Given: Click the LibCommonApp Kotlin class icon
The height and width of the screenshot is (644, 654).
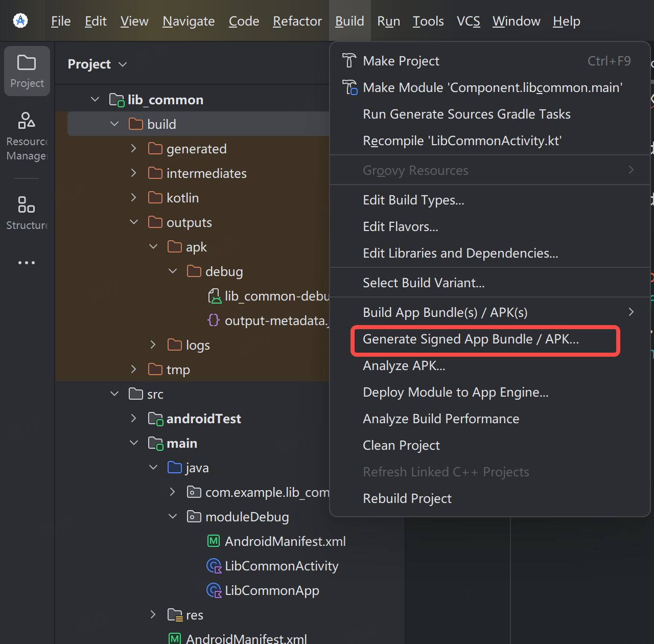Looking at the screenshot, I should click(214, 590).
